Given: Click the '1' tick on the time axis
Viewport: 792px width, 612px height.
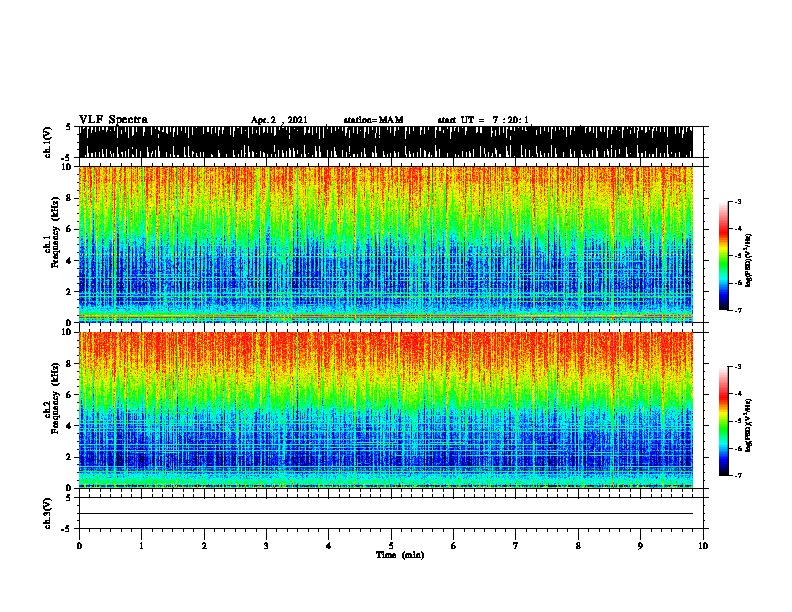Looking at the screenshot, I should 142,546.
